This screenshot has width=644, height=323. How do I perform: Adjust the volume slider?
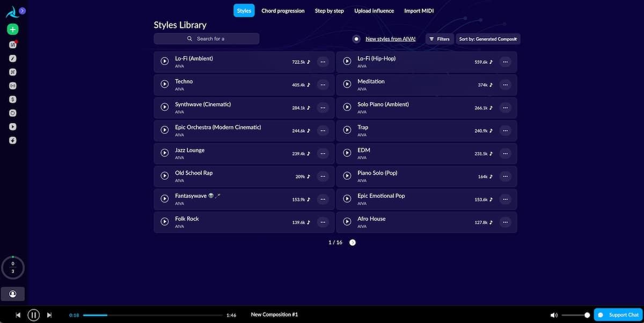point(575,315)
